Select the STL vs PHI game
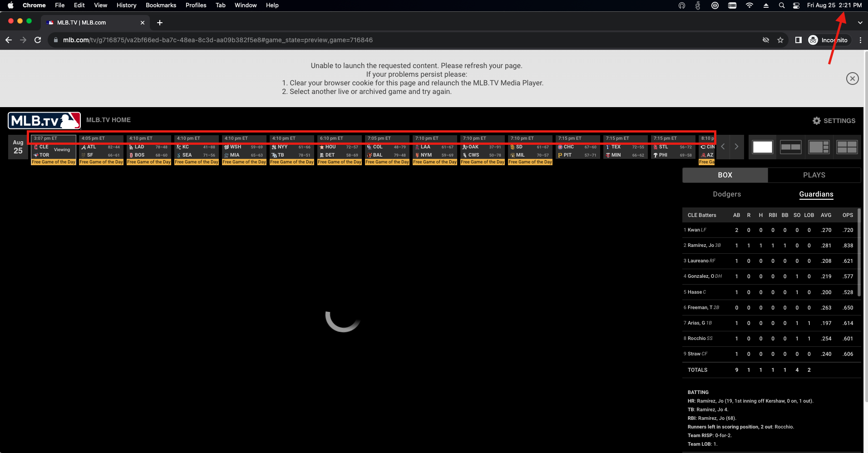The image size is (868, 453). tap(673, 147)
